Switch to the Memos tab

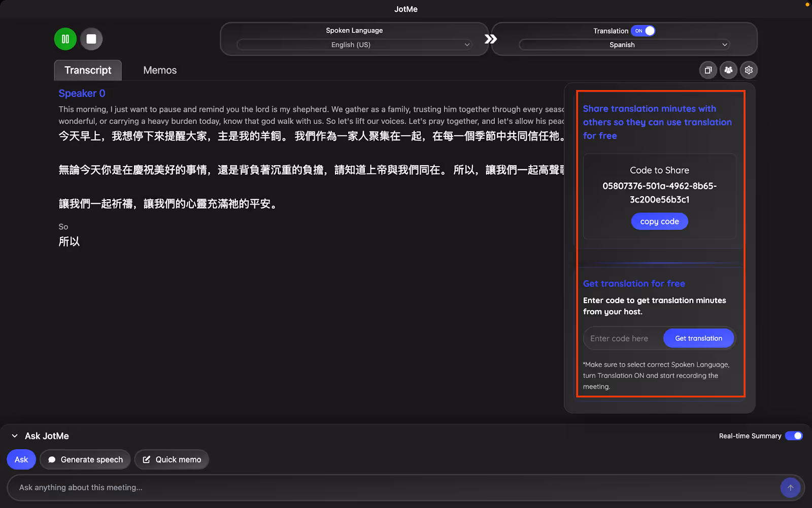pos(159,70)
